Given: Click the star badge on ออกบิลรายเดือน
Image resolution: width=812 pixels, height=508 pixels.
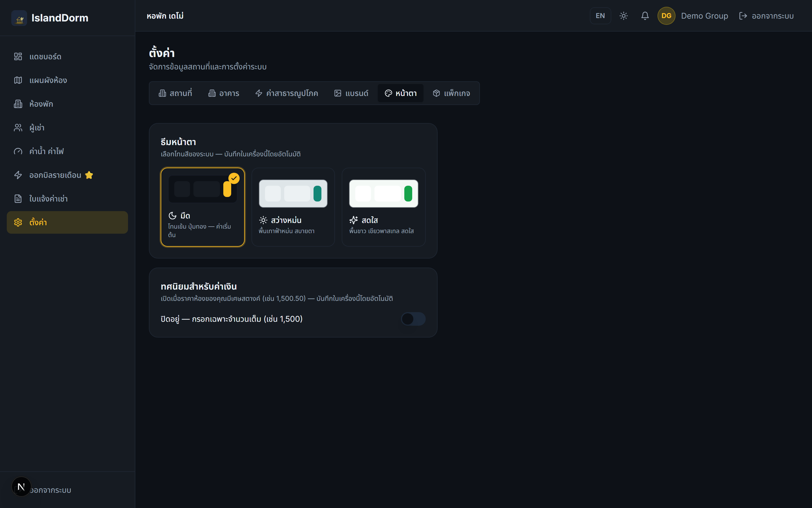Looking at the screenshot, I should 89,175.
